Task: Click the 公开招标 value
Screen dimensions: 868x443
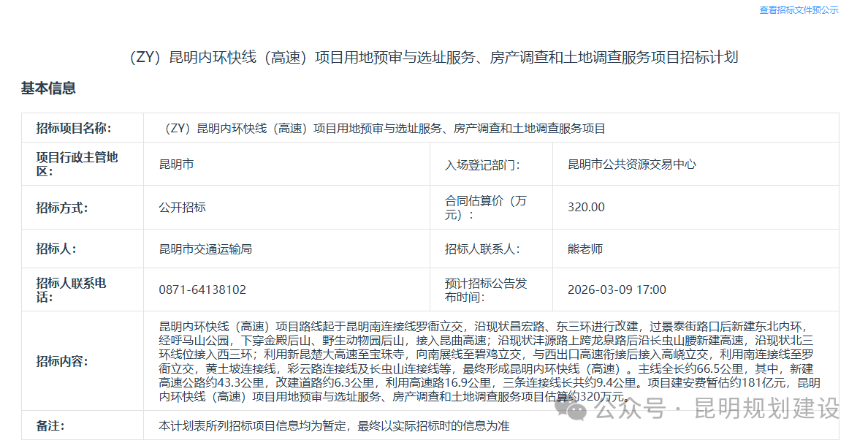Action: tap(182, 207)
